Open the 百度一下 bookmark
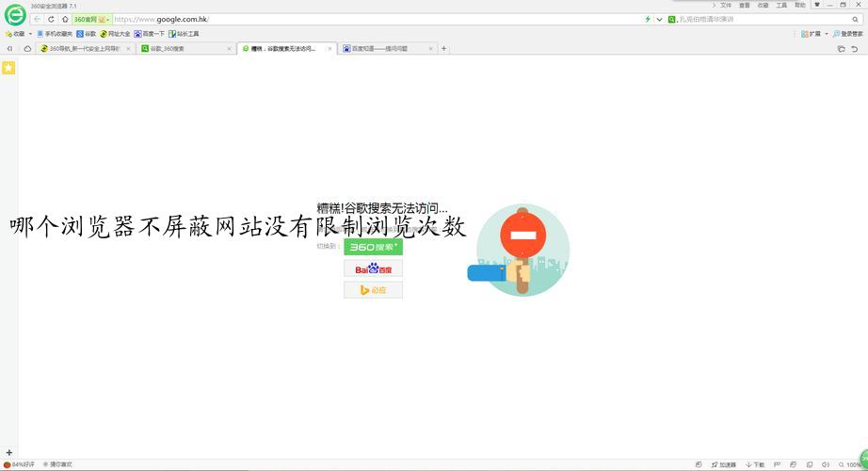Viewport: 868px width, 471px height. [x=150, y=34]
